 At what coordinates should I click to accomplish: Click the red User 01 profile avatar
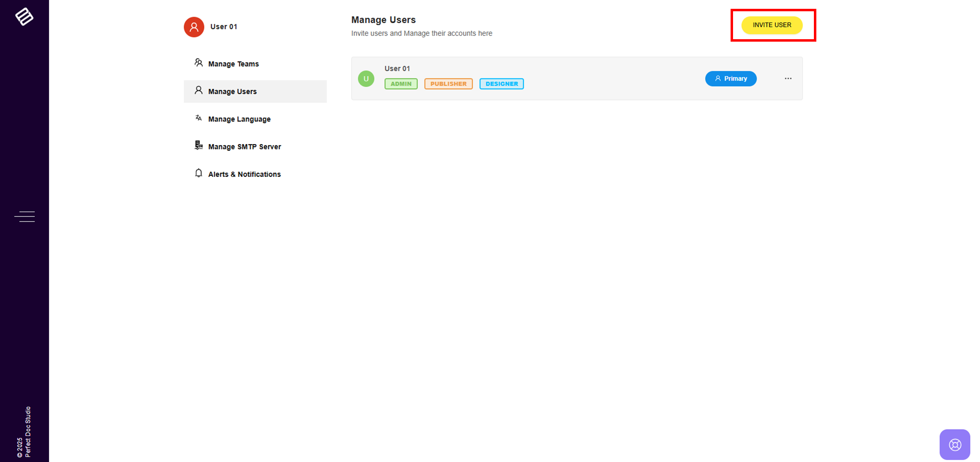pos(194,27)
